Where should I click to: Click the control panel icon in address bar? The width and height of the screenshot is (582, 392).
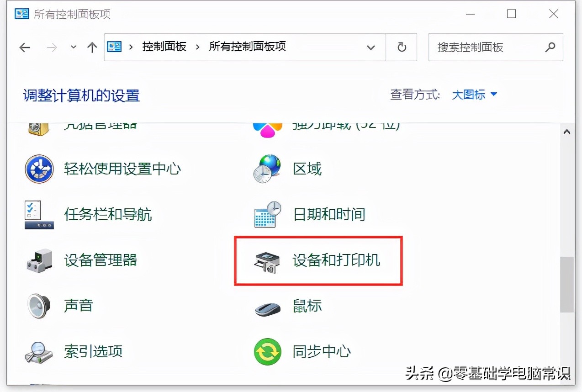point(114,47)
